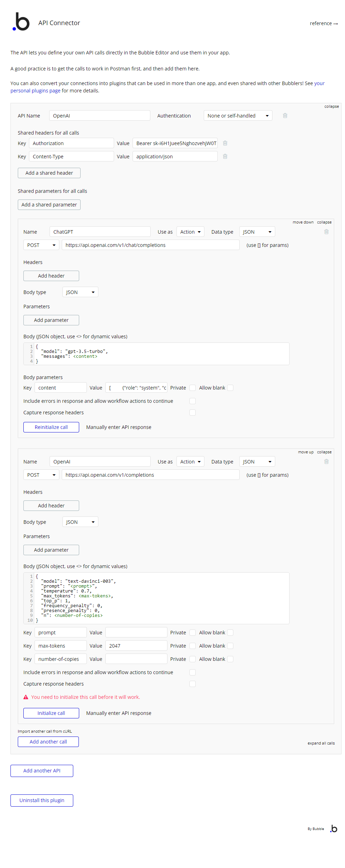Click the Bubble logo in page footer
This screenshot has width=345, height=868.
point(334,829)
